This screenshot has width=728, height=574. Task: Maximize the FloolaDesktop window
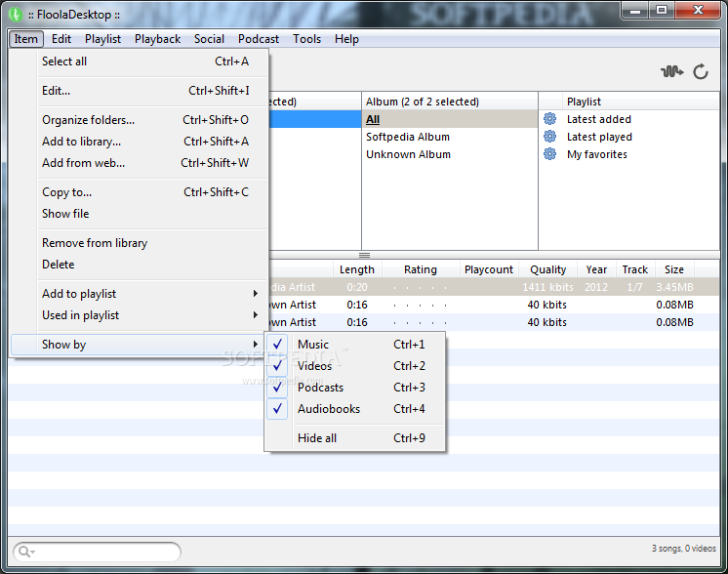[662, 10]
